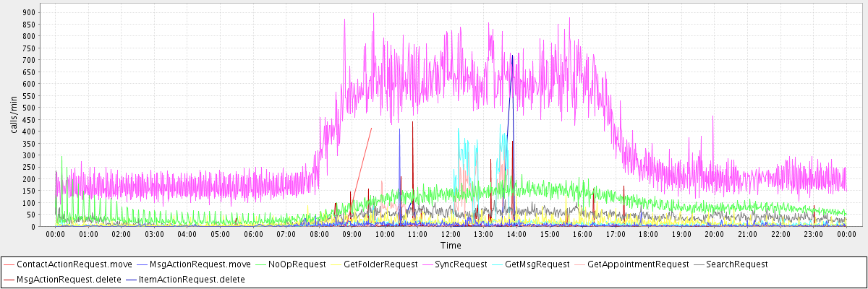The height and width of the screenshot is (289, 868).
Task: Click the cyan GetMsgRequest legend line marker
Action: [498, 264]
